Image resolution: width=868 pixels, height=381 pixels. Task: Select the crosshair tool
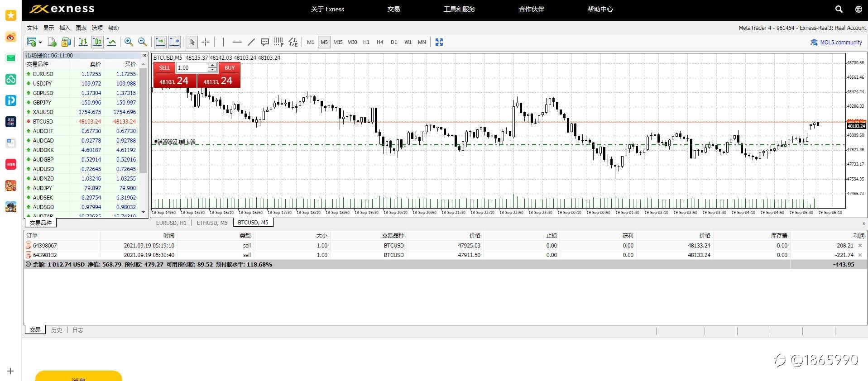point(206,42)
